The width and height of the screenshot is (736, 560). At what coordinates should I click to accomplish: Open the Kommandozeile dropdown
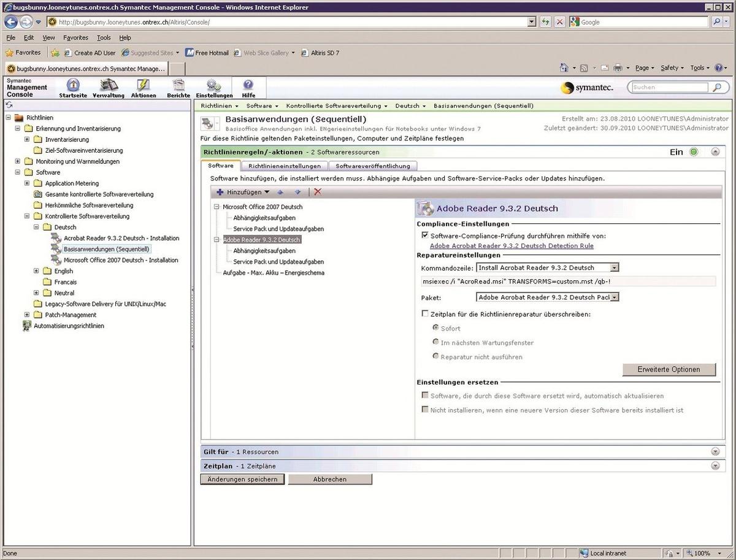(615, 267)
